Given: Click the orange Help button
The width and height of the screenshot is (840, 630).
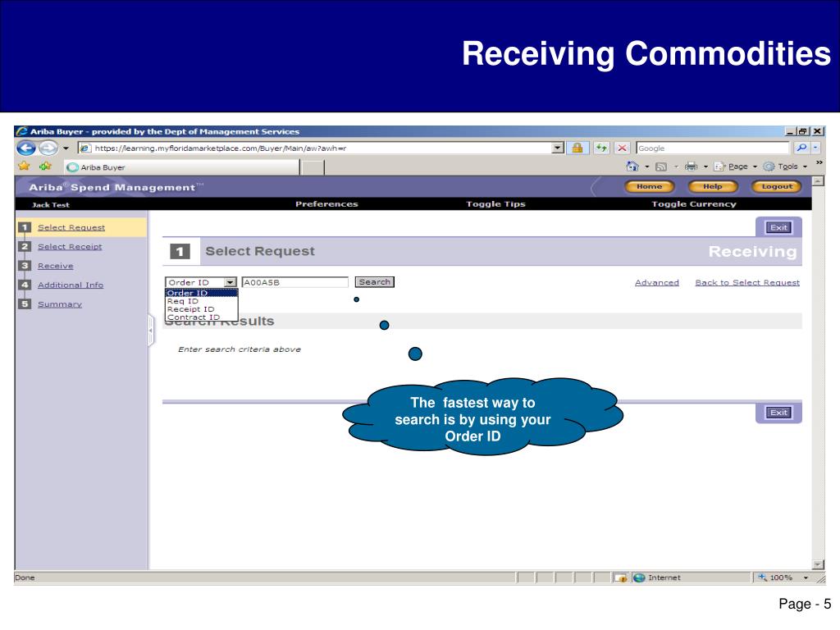Looking at the screenshot, I should point(713,186).
